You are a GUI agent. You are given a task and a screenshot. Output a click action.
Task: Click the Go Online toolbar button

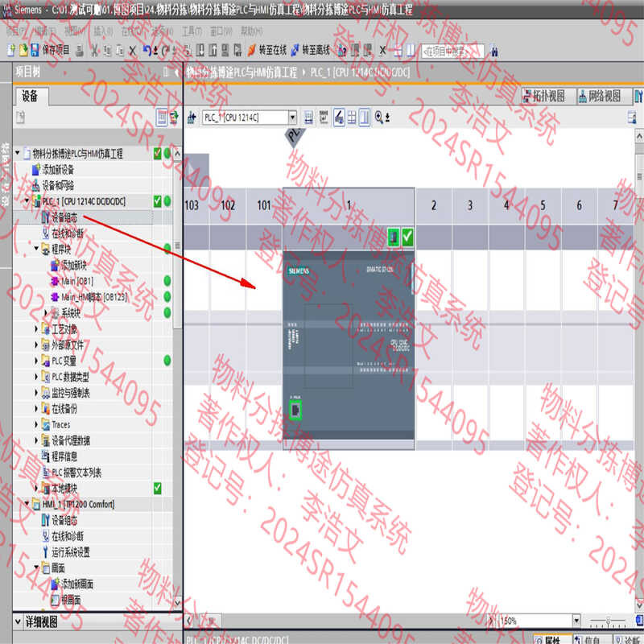click(x=270, y=50)
